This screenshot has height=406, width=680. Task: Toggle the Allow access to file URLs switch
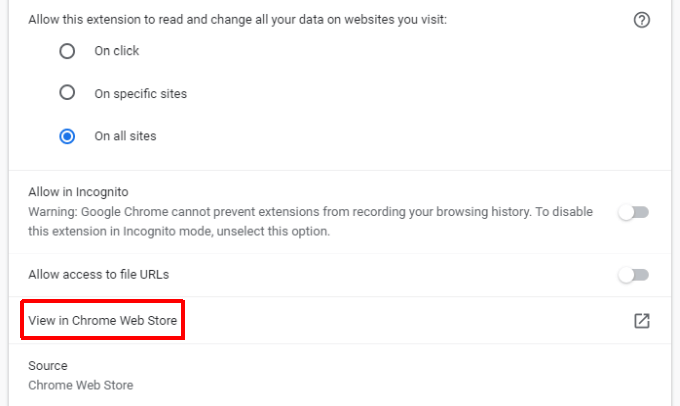pyautogui.click(x=634, y=275)
